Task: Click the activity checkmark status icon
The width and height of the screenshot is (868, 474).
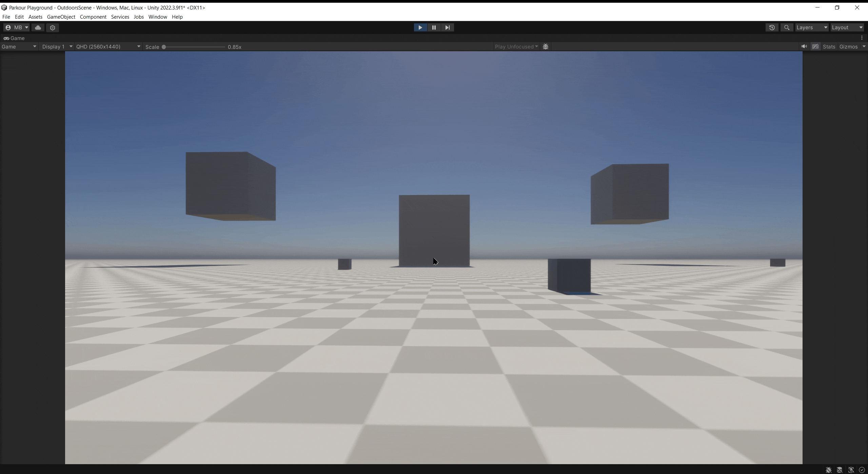Action: 862,470
